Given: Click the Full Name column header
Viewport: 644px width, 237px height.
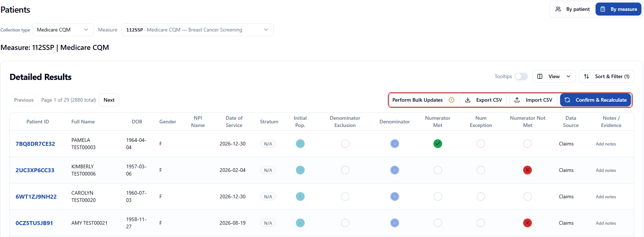Looking at the screenshot, I should (83, 122).
